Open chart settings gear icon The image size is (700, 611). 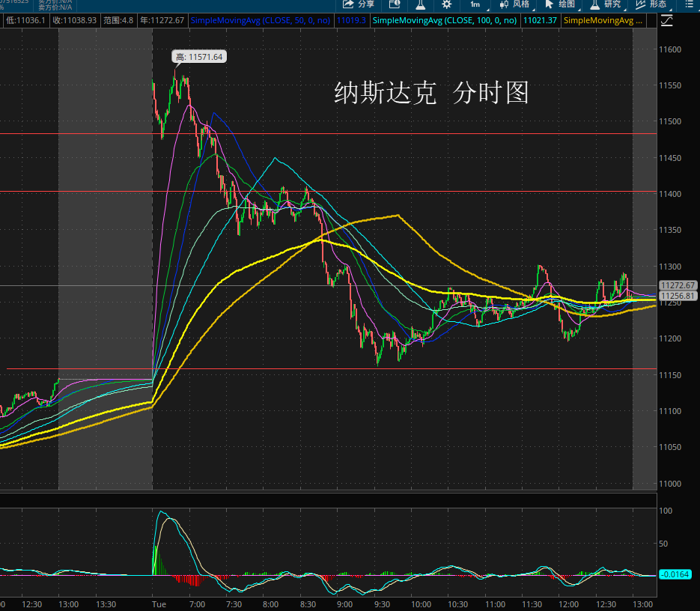click(x=446, y=4)
